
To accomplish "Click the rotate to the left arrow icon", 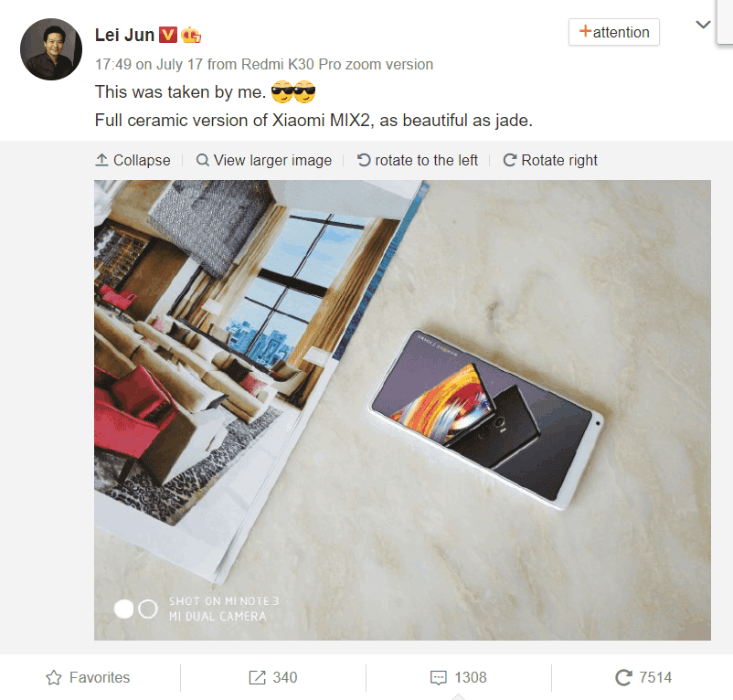I will [364, 160].
